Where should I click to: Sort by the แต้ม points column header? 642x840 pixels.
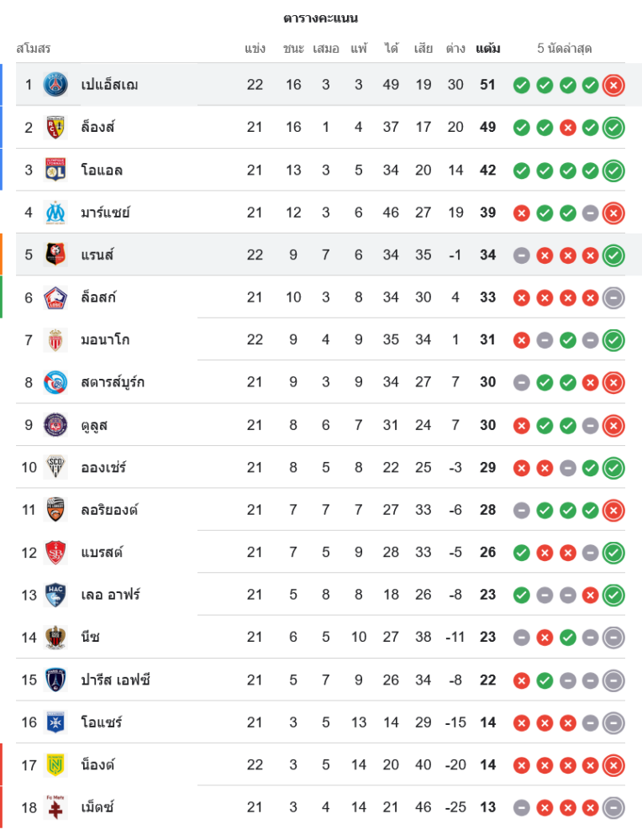click(x=487, y=49)
